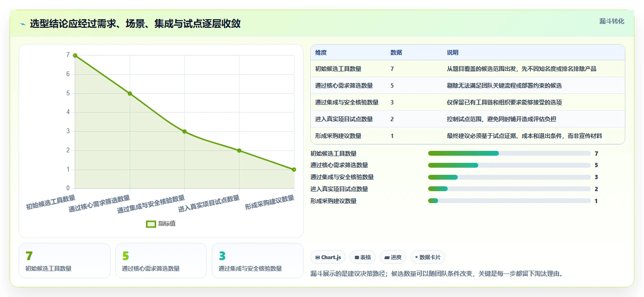Click the chart data point at value 7
Image resolution: width=644 pixels, height=297 pixels.
coord(75,56)
